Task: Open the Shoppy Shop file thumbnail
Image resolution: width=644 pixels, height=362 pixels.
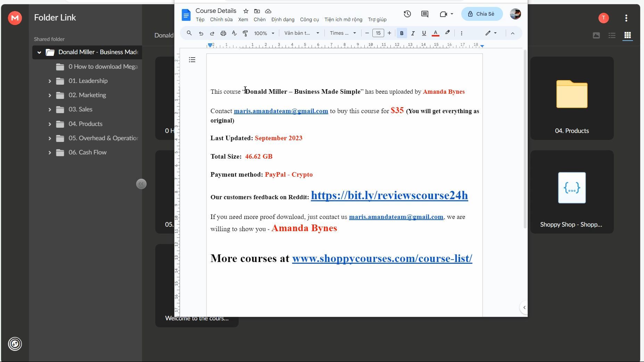Action: click(572, 192)
